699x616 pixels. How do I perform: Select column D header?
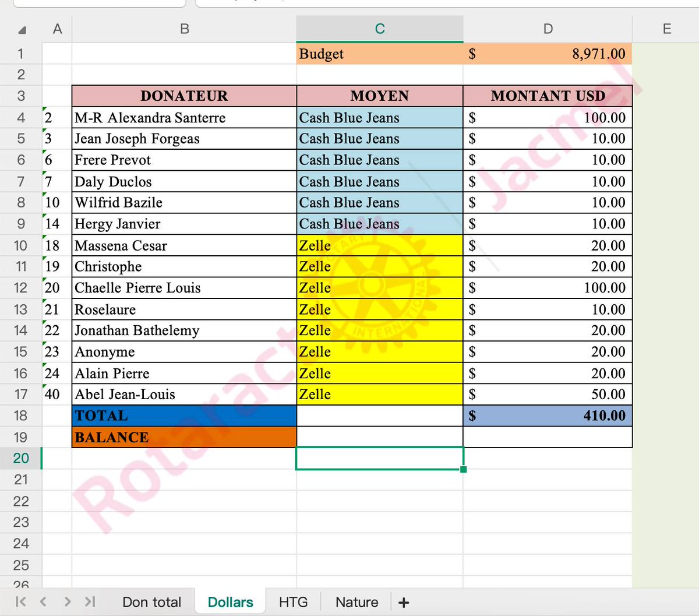pos(548,29)
